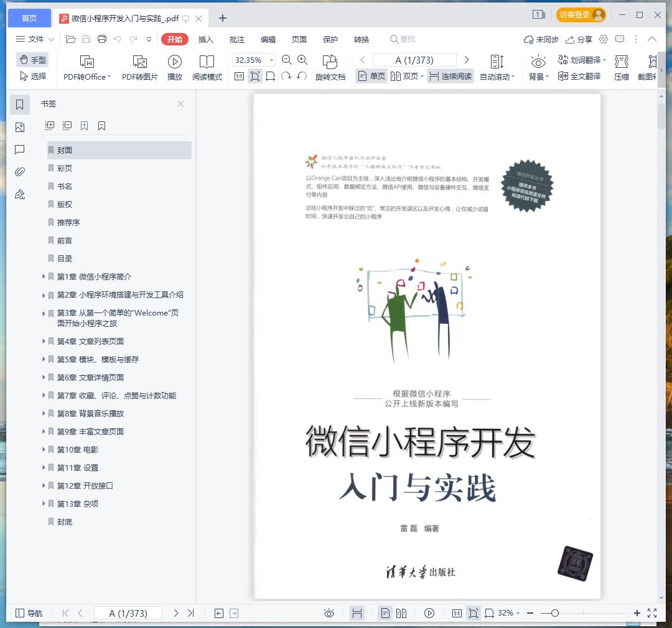Zoom out with the ribbon magnifier minus

(287, 60)
